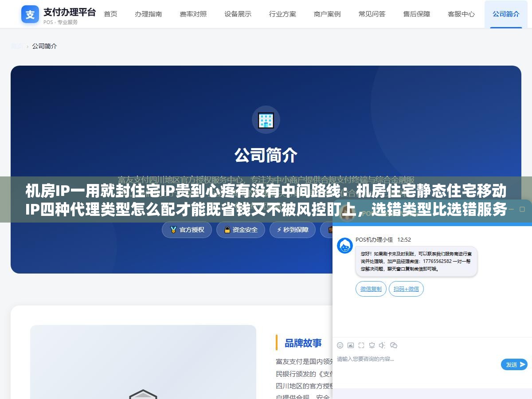Click the chat agent avatar icon
Image resolution: width=532 pixels, height=399 pixels.
345,246
